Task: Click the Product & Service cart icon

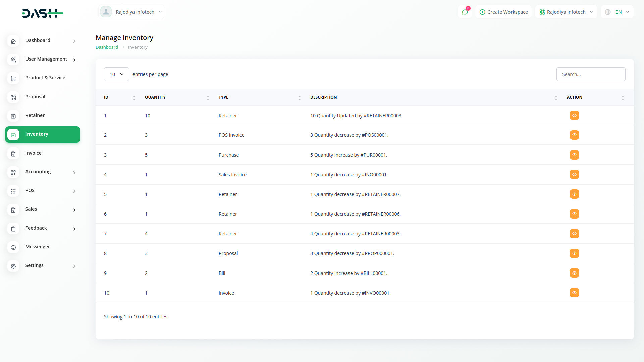Action: click(x=13, y=78)
